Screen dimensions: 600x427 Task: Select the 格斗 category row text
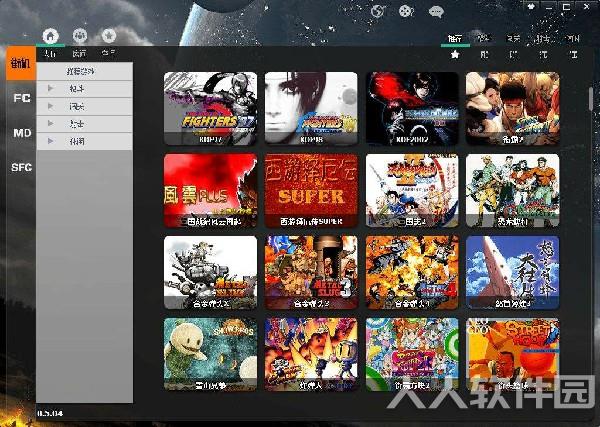tap(77, 89)
